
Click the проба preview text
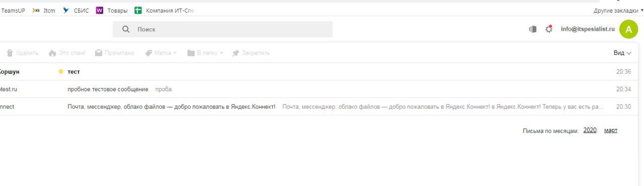coord(164,89)
